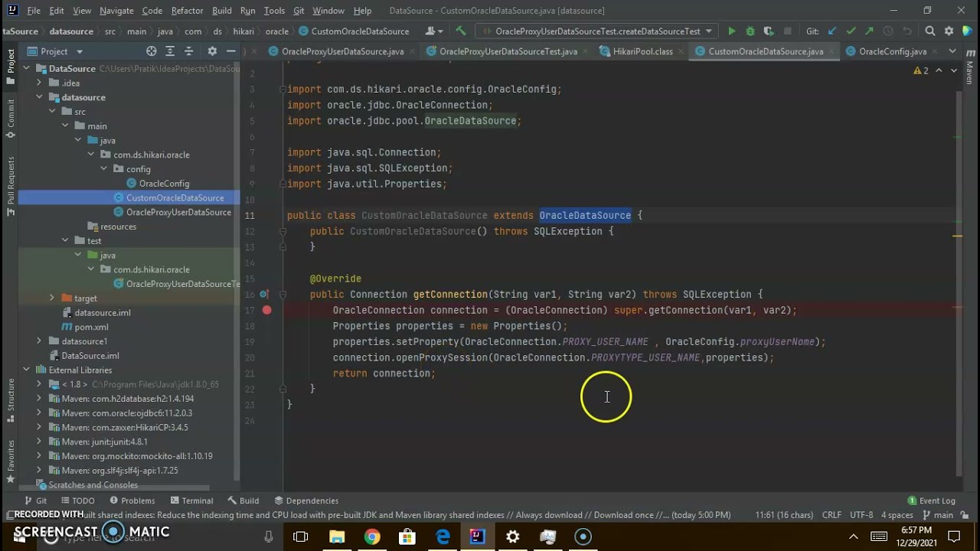Open Chrome from the Windows taskbar
980x551 pixels.
[371, 536]
